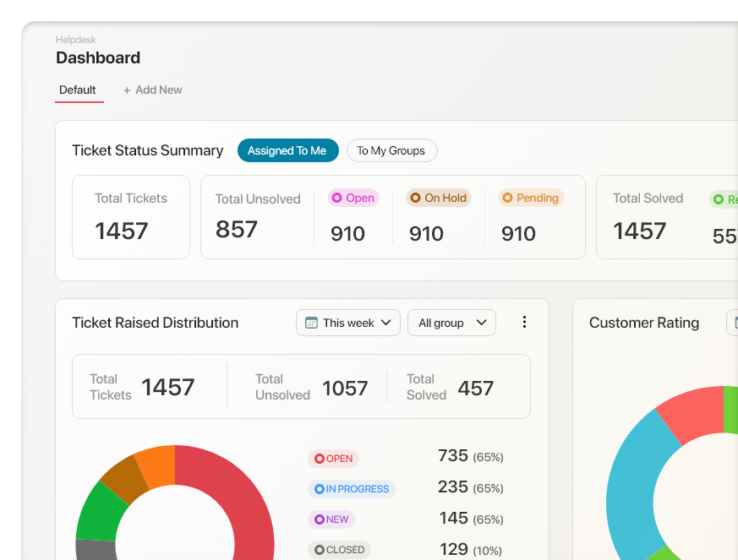This screenshot has width=738, height=560.
Task: Click the calendar icon in This week
Action: pos(311,323)
